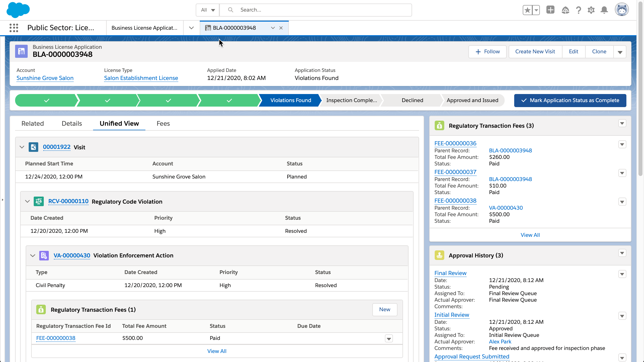The height and width of the screenshot is (362, 644).
Task: Click Mark Application Status as Complete
Action: click(570, 100)
